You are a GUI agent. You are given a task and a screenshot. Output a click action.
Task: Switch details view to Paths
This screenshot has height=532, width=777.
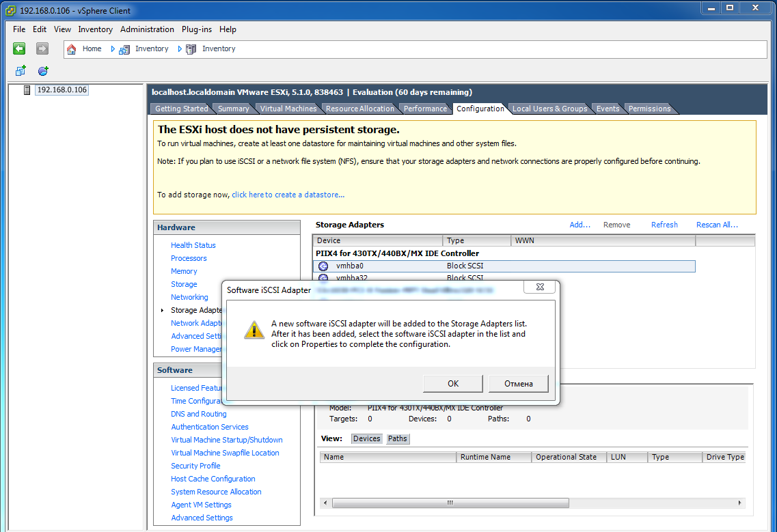[398, 439]
